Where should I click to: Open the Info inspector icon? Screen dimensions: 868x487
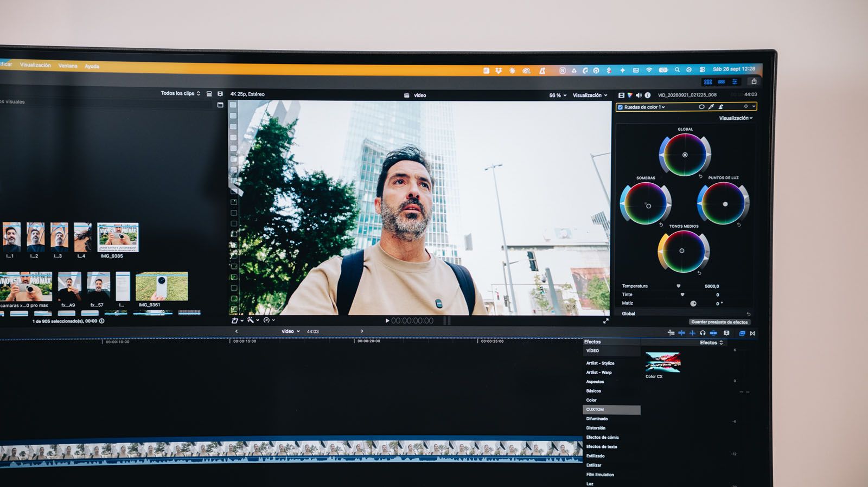[x=647, y=95]
